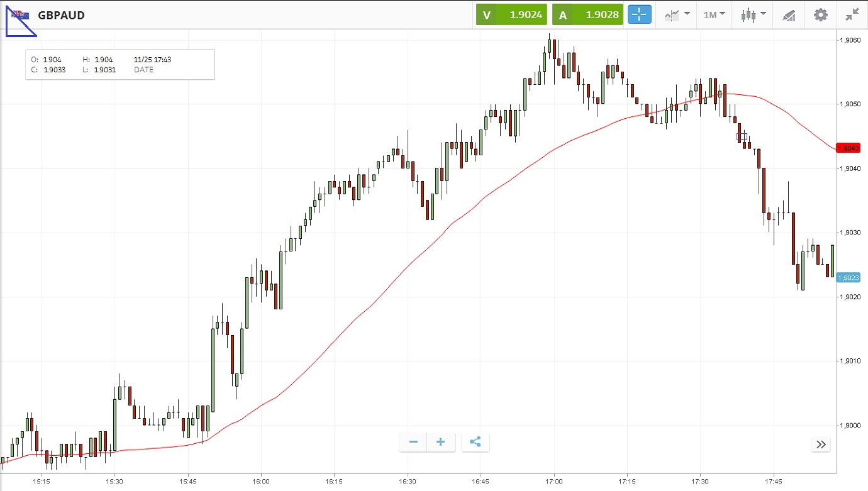Expand the 1M timeframe dropdown

pyautogui.click(x=714, y=14)
